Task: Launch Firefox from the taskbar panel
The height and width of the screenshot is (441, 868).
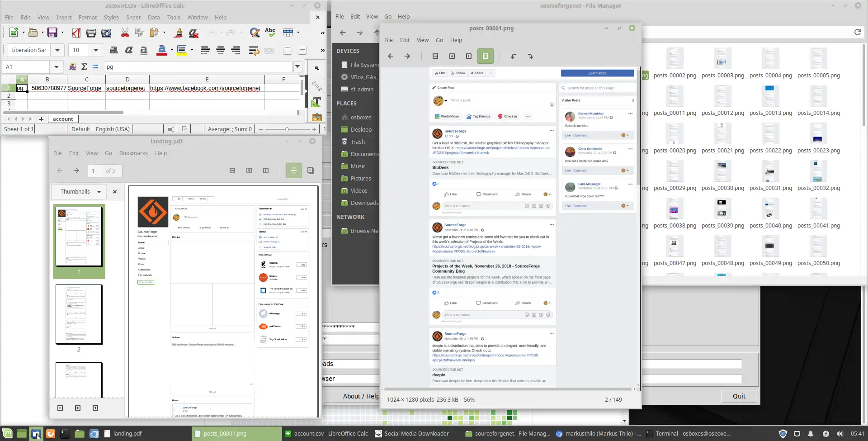Action: [x=50, y=433]
